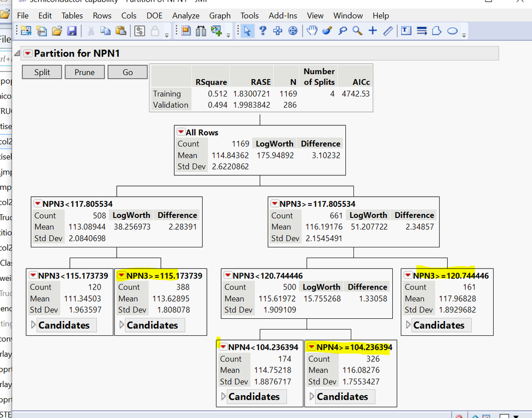Click the Open folder icon

(x=57, y=31)
